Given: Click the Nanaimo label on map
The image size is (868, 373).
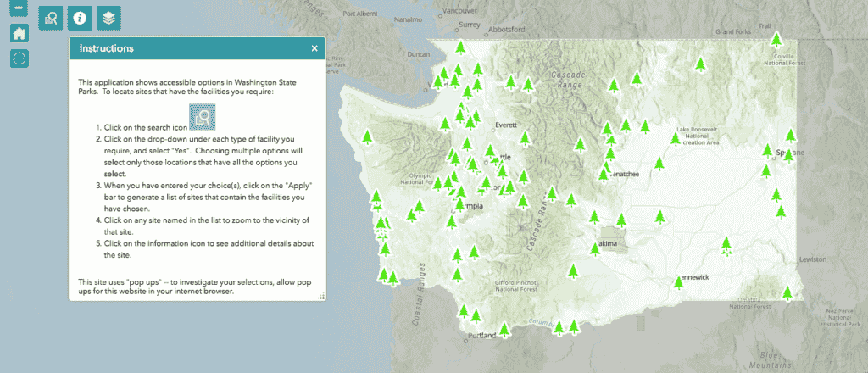Looking at the screenshot, I should pos(408,19).
